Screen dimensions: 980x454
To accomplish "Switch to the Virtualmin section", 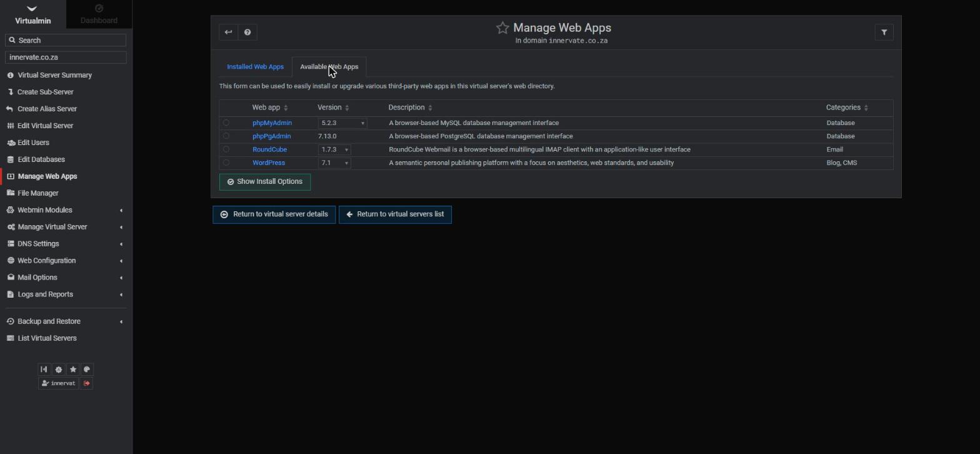I will [32, 14].
